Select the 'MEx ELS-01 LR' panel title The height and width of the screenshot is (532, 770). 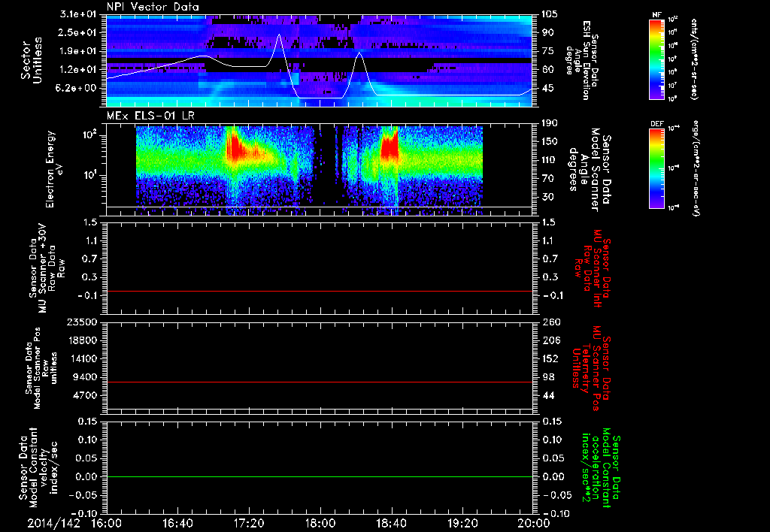tap(150, 116)
